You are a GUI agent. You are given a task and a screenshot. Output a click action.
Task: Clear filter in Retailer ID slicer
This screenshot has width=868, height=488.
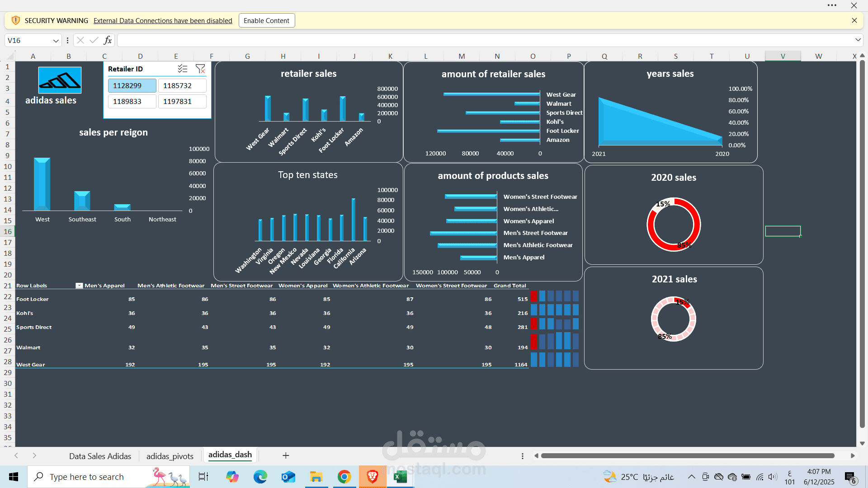click(200, 69)
